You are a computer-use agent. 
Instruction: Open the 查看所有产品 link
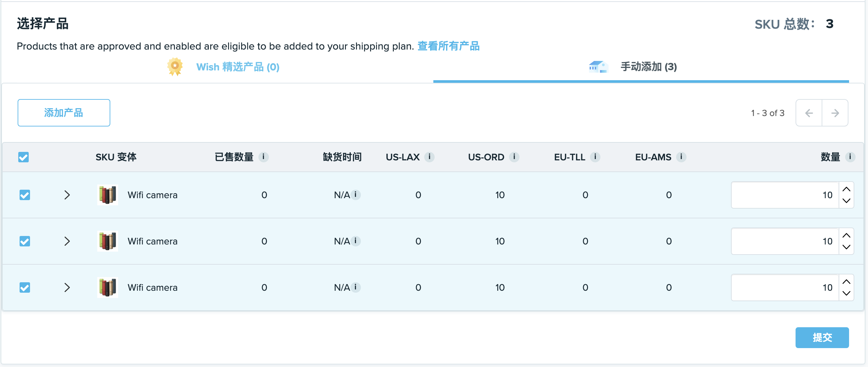point(448,46)
